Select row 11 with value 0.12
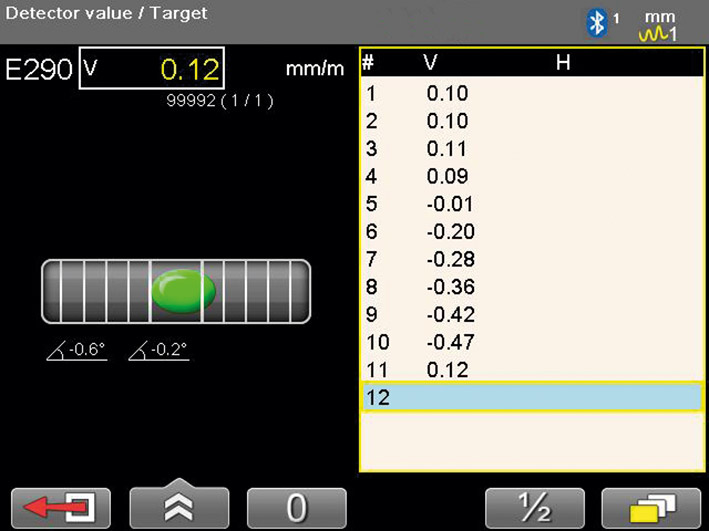The height and width of the screenshot is (531, 709). pos(532,370)
